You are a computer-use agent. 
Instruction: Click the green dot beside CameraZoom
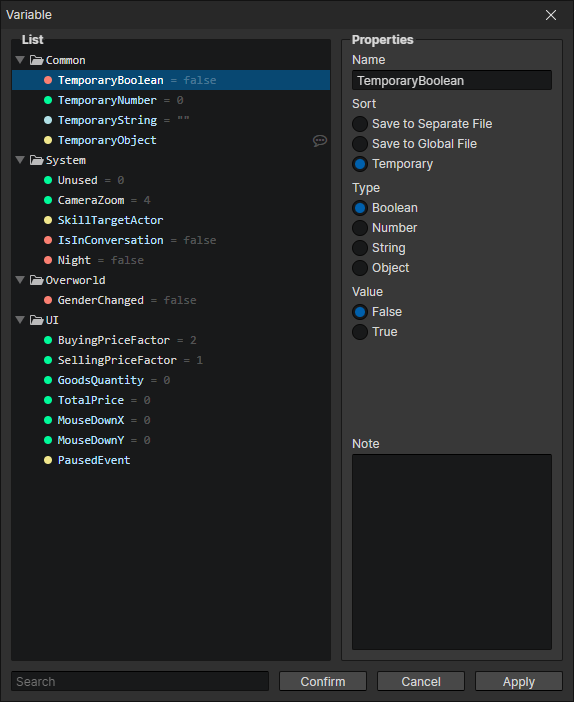pyautogui.click(x=48, y=200)
